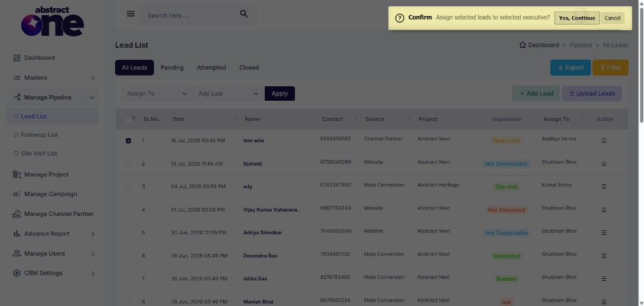Click the search magnifier icon
The height and width of the screenshot is (306, 644).
(x=244, y=14)
